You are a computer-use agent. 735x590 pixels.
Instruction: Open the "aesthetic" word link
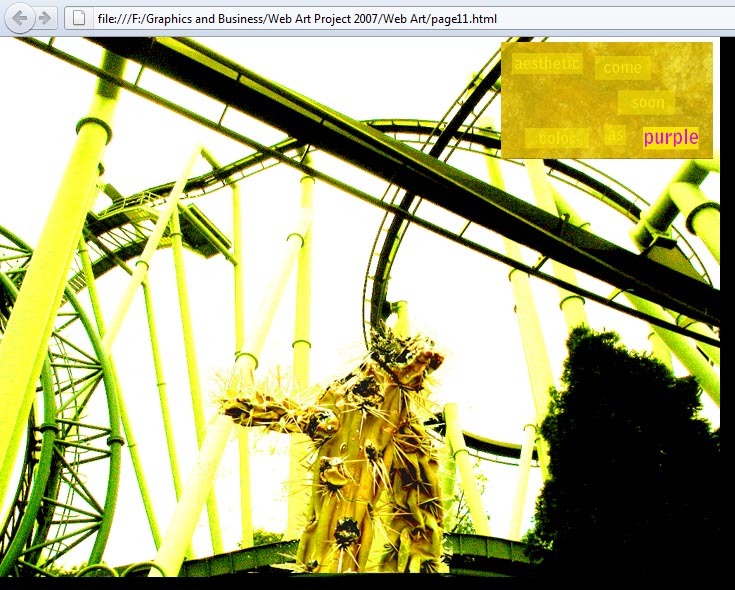546,64
